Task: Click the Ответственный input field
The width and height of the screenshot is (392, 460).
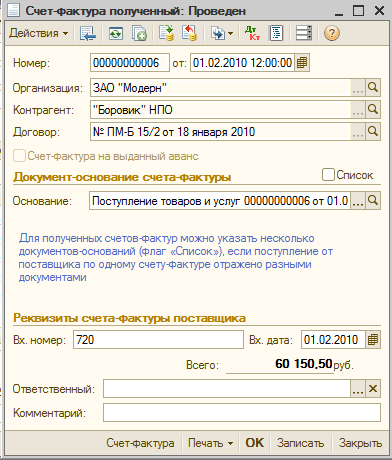Action: [227, 389]
